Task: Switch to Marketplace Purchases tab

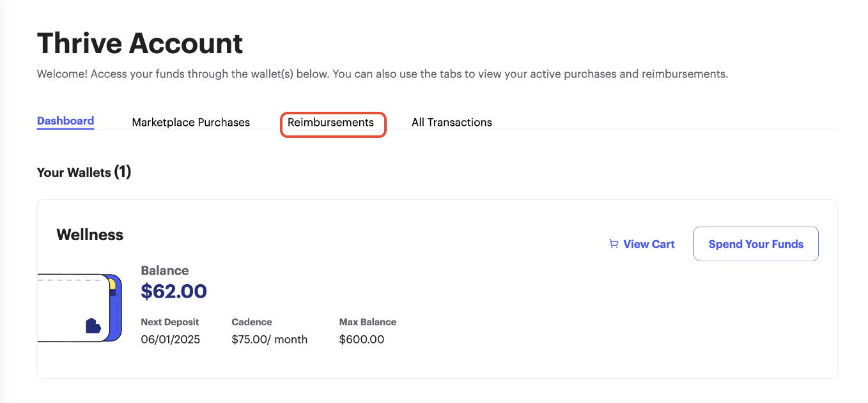Action: (x=190, y=122)
